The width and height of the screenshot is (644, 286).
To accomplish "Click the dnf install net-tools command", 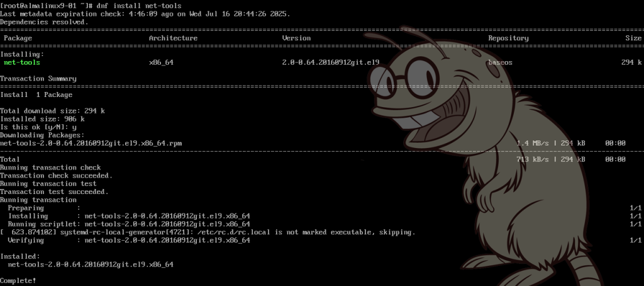I will [x=142, y=6].
